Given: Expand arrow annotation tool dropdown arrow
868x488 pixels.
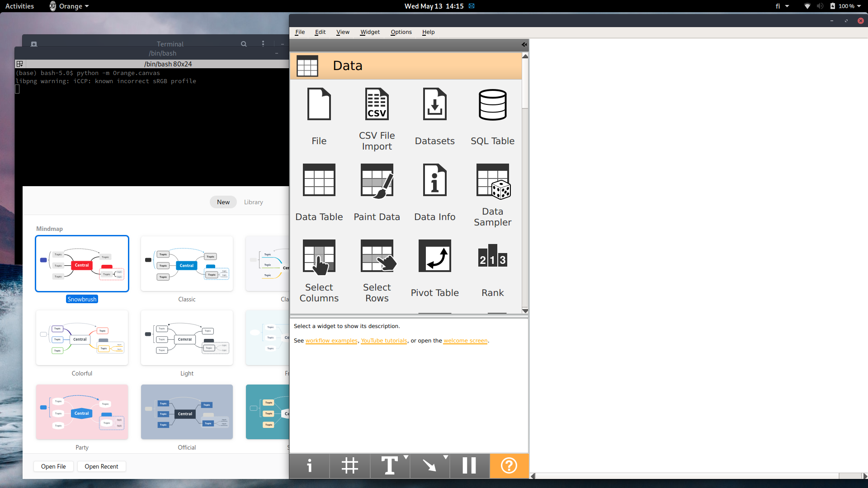Looking at the screenshot, I should click(x=446, y=457).
